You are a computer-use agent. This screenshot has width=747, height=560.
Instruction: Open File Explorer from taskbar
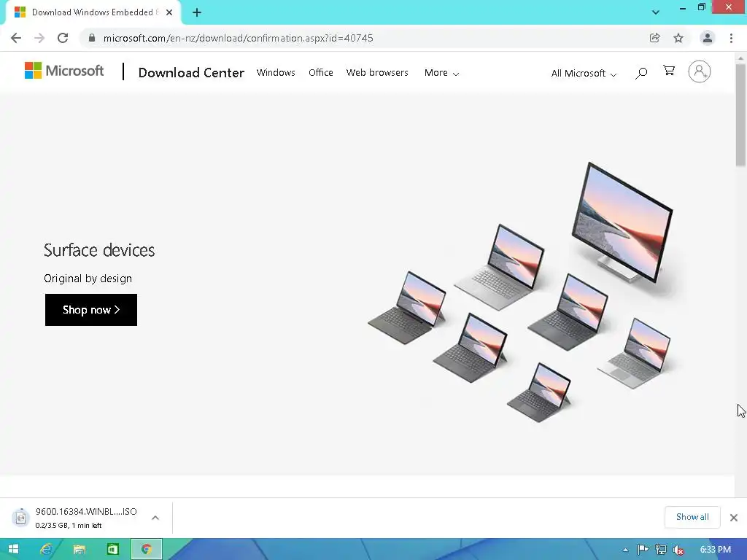(x=79, y=550)
